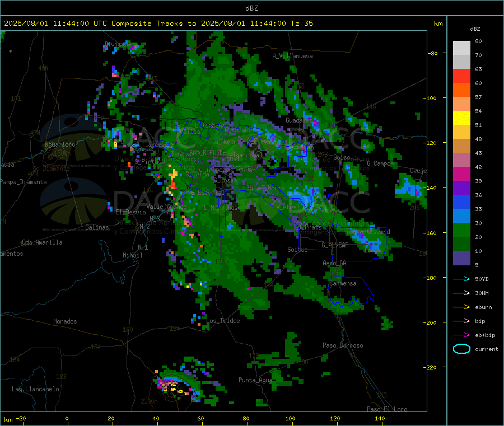Viewport: 504px width, 426px height.
Task: Click the 'Salinas' map label
Action: pyautogui.click(x=97, y=227)
